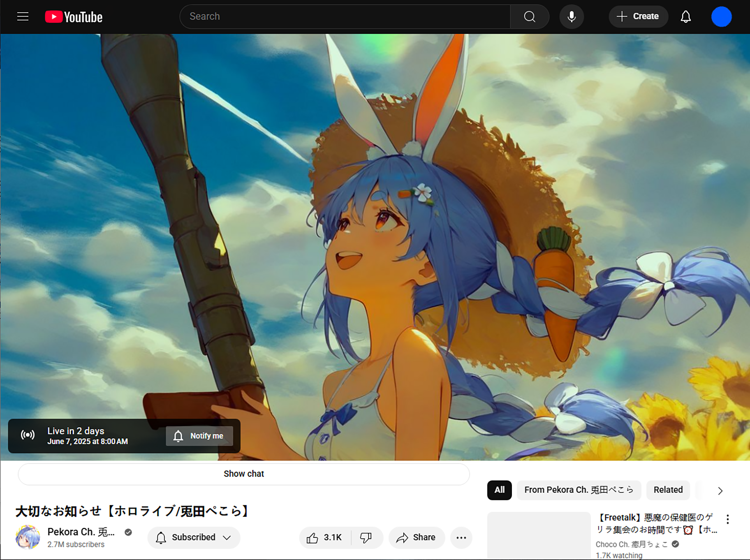
Task: Expand the Subscribed notification dropdown
Action: (194, 537)
